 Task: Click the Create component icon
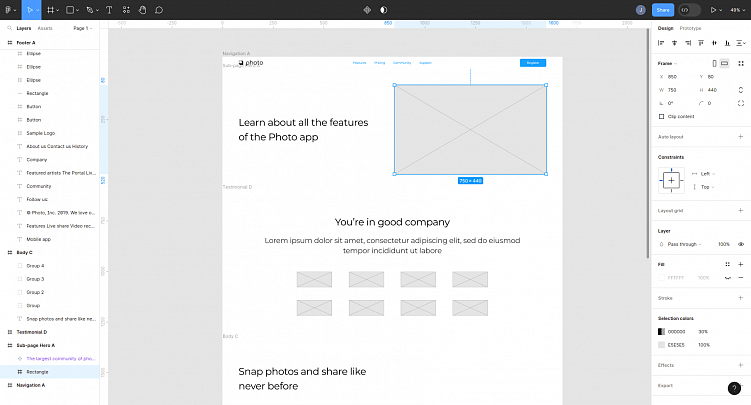pos(367,10)
